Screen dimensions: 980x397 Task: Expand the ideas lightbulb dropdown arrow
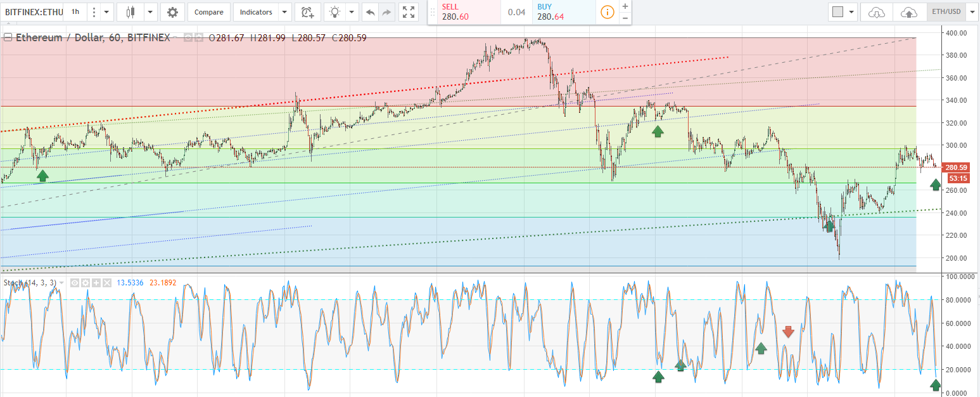(x=352, y=11)
